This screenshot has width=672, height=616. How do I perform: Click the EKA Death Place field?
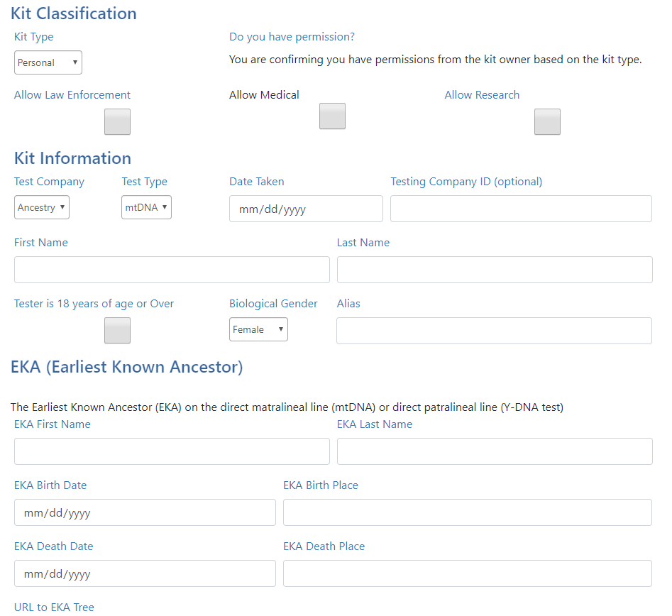point(468,573)
